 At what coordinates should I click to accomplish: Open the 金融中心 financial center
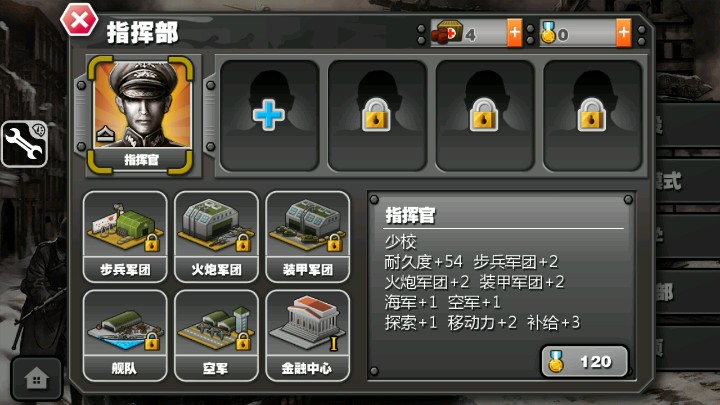[308, 336]
